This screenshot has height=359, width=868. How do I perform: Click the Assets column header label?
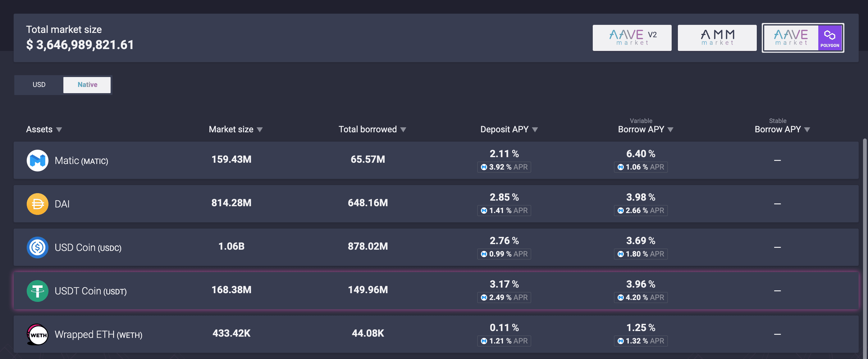tap(39, 129)
